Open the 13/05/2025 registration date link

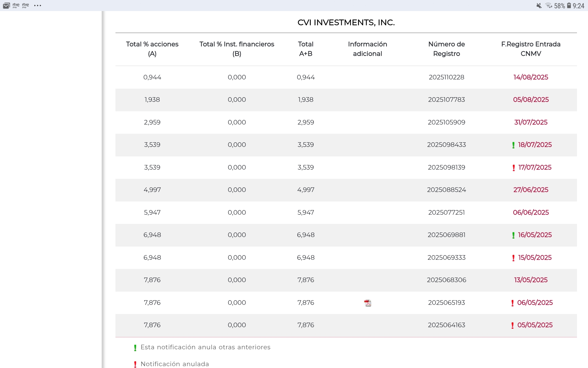[x=531, y=280]
